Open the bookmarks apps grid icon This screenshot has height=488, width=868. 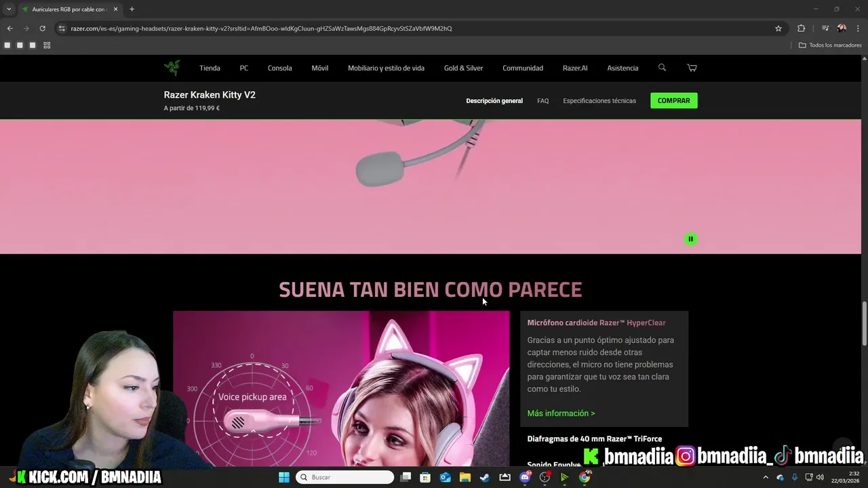click(x=47, y=45)
